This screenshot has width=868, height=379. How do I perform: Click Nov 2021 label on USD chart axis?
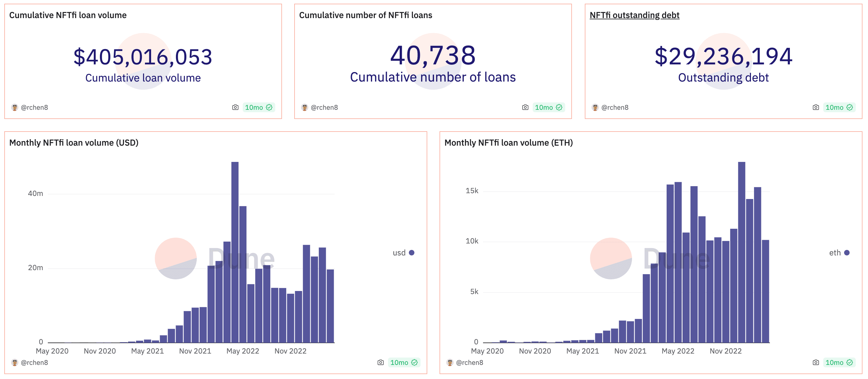point(195,351)
